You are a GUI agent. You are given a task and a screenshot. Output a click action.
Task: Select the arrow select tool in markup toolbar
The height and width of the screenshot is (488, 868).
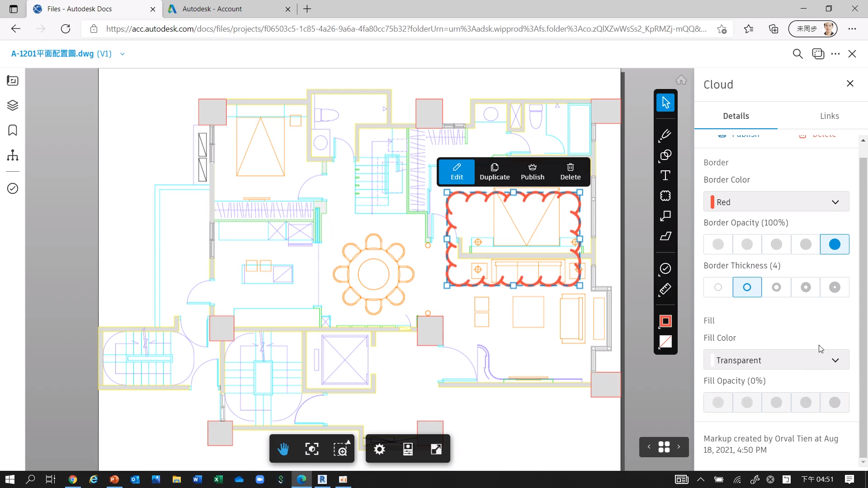click(665, 103)
